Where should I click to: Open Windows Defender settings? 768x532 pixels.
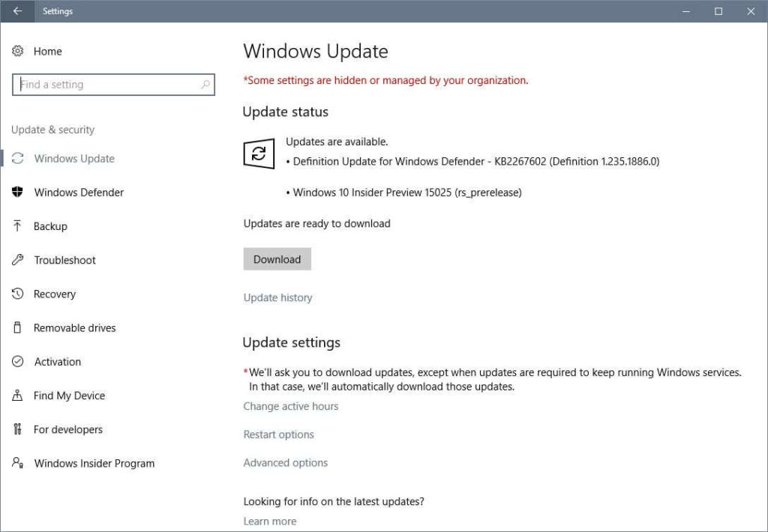79,193
